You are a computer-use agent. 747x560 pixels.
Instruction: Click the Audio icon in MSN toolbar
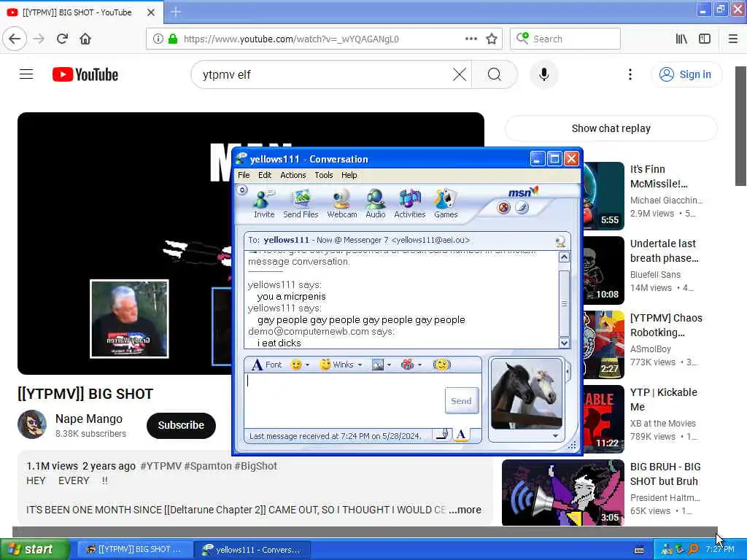click(376, 203)
